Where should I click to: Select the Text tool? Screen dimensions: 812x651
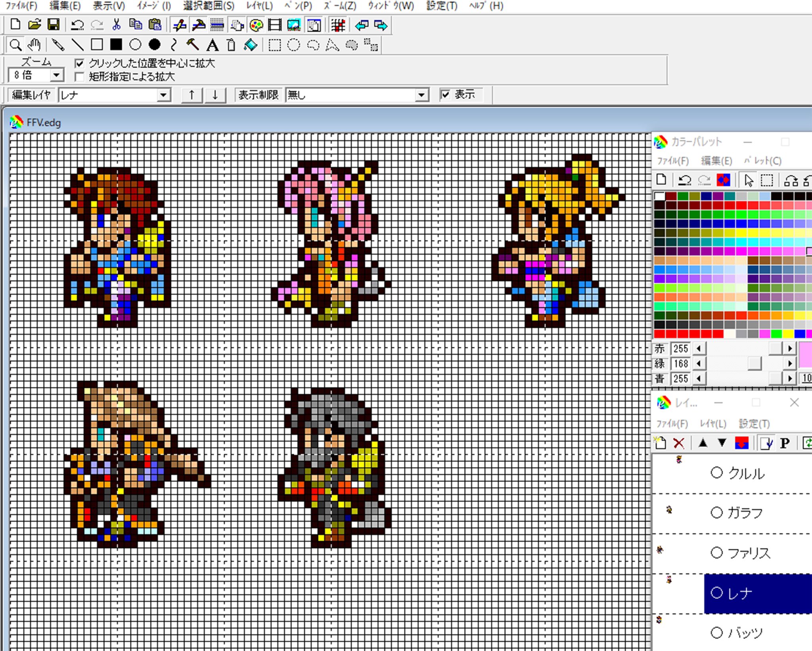(213, 45)
